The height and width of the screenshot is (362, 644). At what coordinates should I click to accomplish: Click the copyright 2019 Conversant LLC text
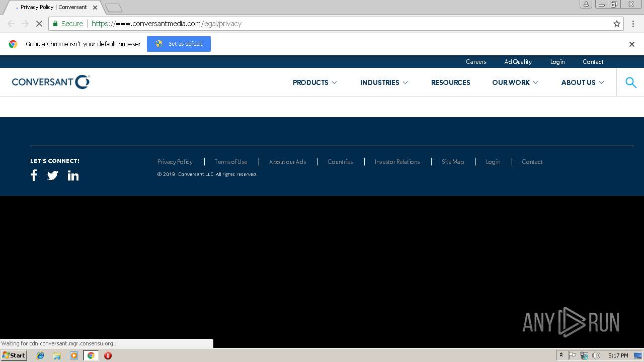tap(207, 174)
